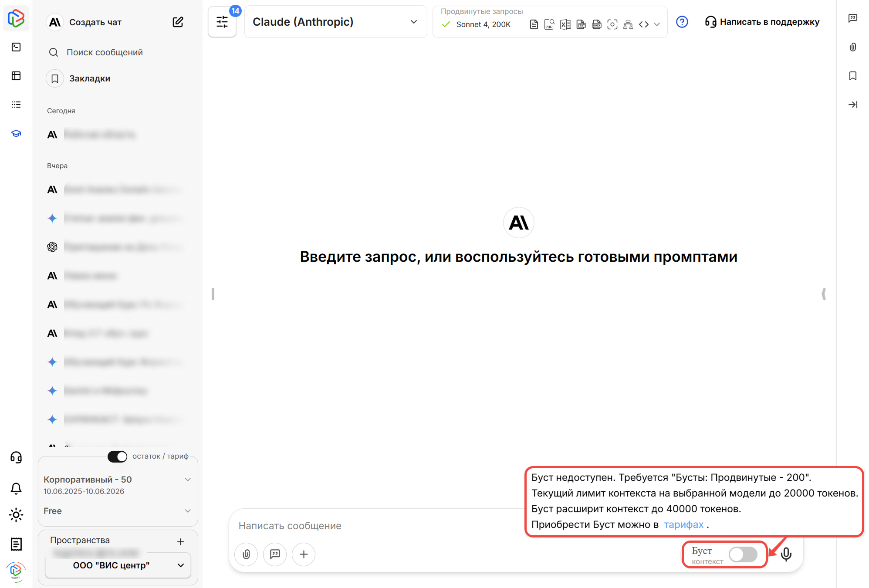Open the document notes icon in left rail

point(16,544)
